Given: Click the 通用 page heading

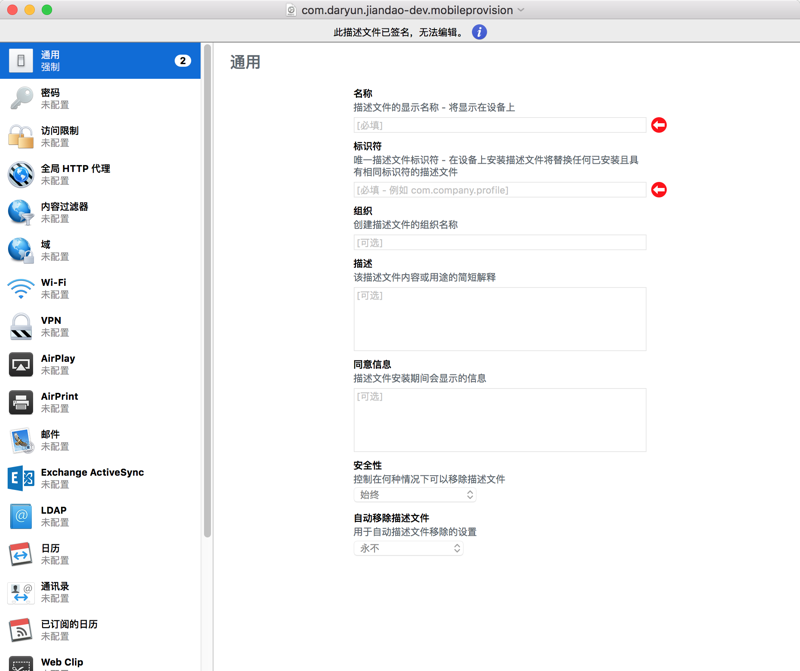Looking at the screenshot, I should click(245, 62).
